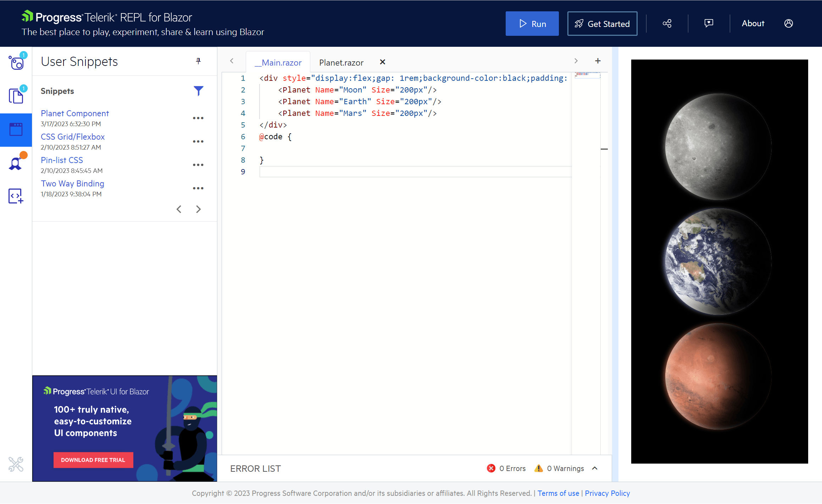822x504 pixels.
Task: Expand options for Pin-list CSS snippet
Action: (x=199, y=165)
